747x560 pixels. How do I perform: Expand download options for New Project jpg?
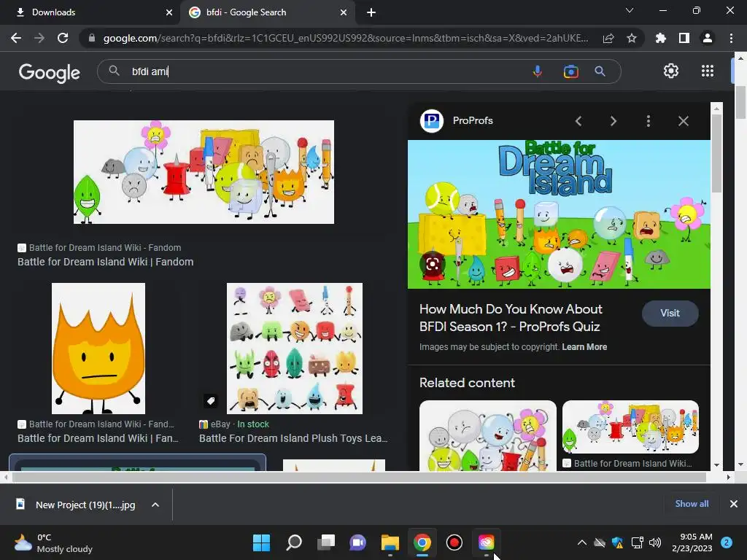tap(155, 505)
